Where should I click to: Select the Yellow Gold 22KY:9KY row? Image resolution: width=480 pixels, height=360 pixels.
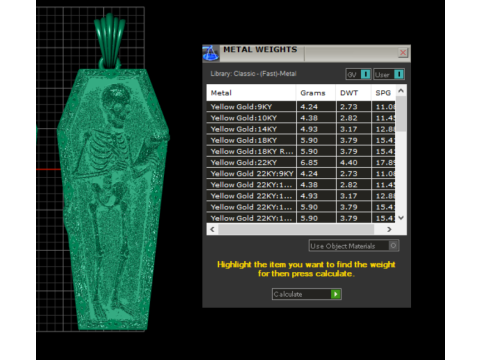click(x=301, y=174)
